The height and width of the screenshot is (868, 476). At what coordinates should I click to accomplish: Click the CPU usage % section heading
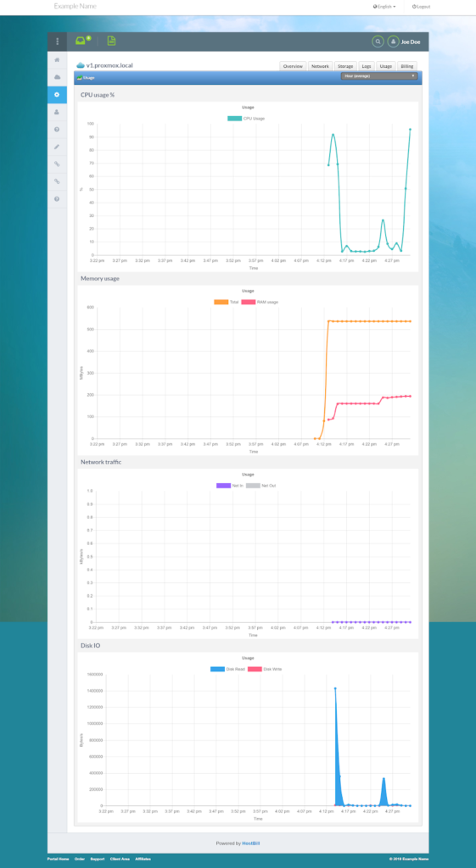(x=98, y=95)
